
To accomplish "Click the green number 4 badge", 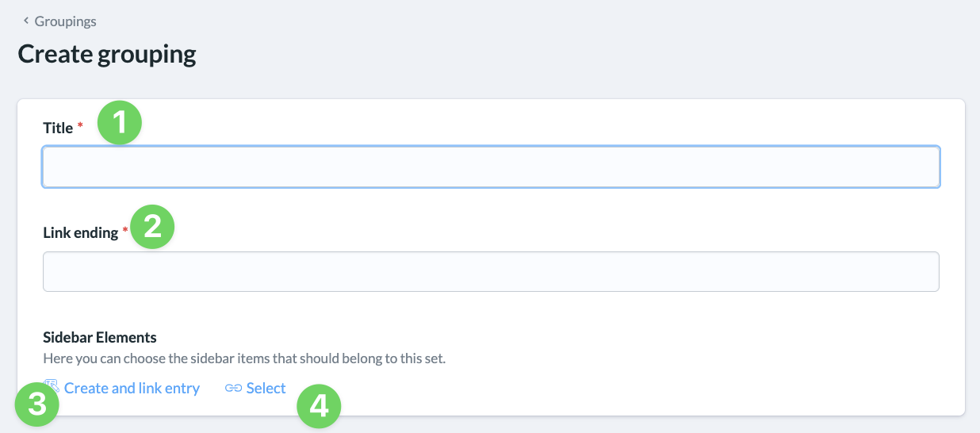I will tap(319, 407).
